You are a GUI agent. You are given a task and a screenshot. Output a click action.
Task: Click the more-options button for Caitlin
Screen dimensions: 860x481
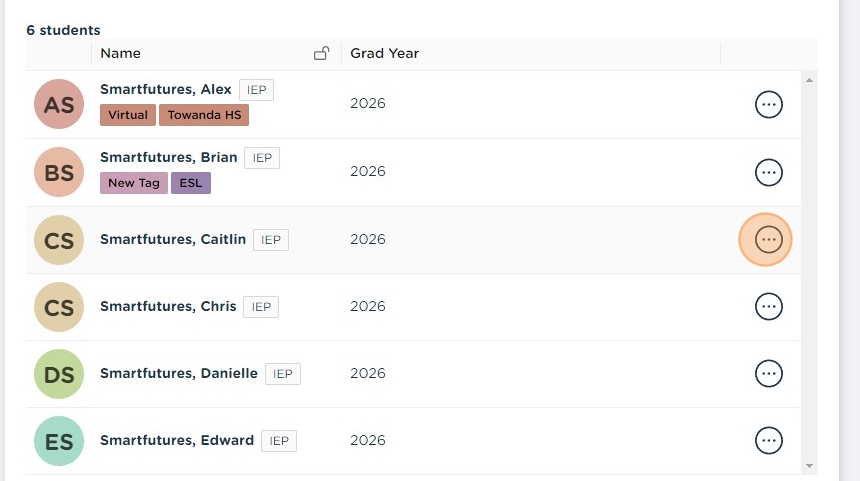tap(768, 239)
